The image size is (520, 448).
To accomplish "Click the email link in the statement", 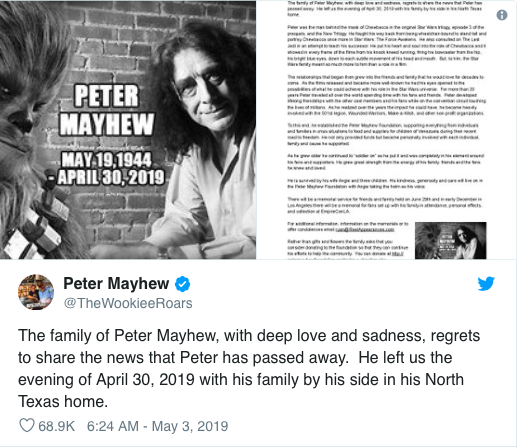I will [x=365, y=230].
